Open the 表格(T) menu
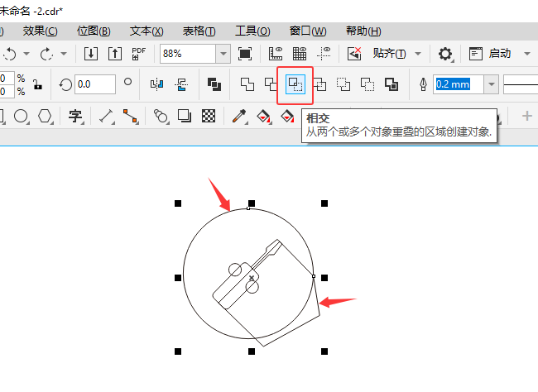 pos(199,31)
